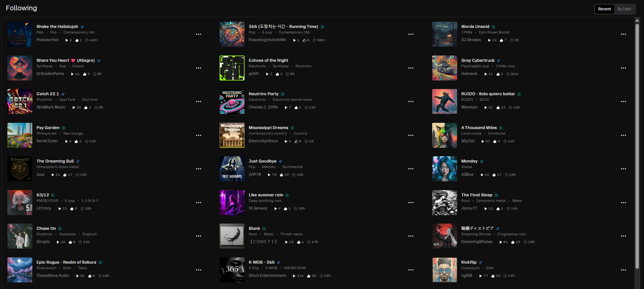Click the badge icon next to Psy Garden
Image resolution: width=644 pixels, height=289 pixels.
[x=63, y=128]
